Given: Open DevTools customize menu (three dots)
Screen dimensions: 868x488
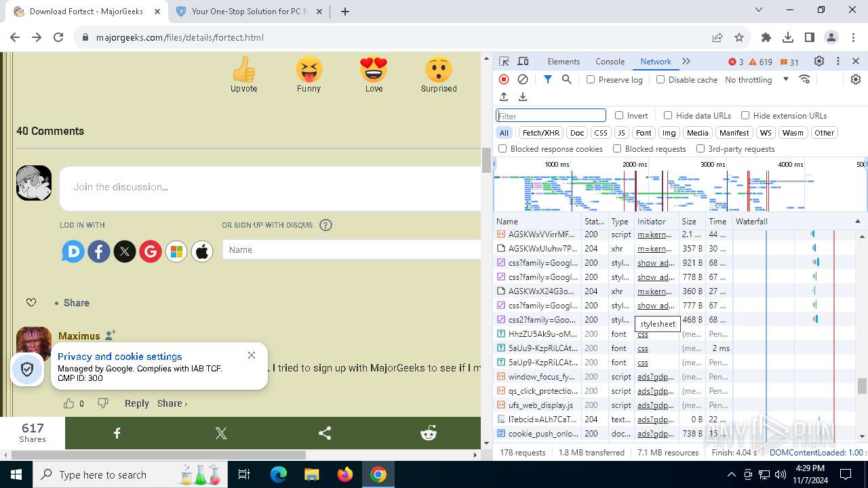Looking at the screenshot, I should coord(838,61).
